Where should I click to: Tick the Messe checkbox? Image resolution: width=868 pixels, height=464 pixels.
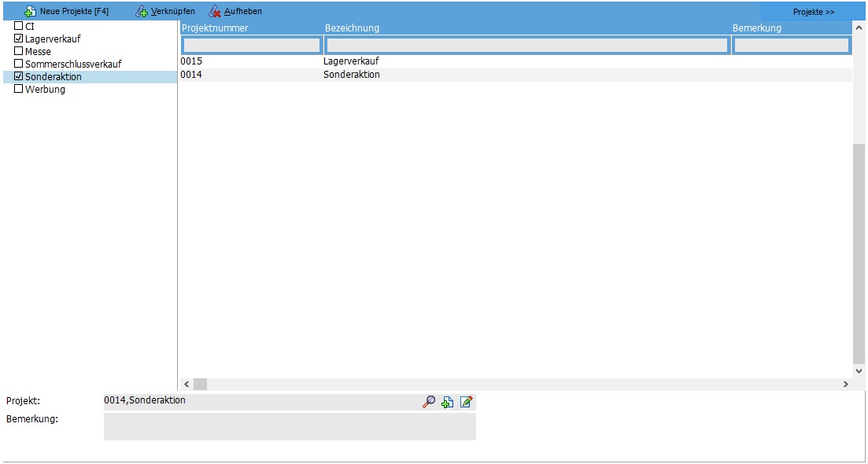point(18,51)
